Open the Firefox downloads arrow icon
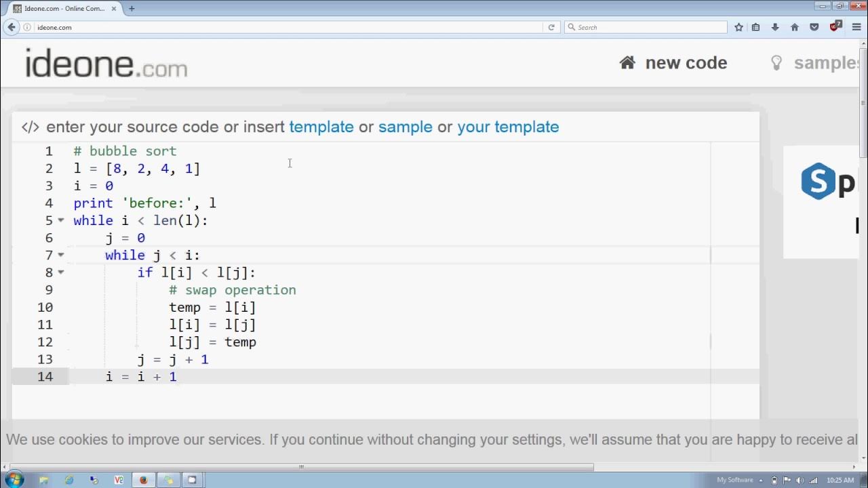Screen dimensions: 868x488 (775, 27)
